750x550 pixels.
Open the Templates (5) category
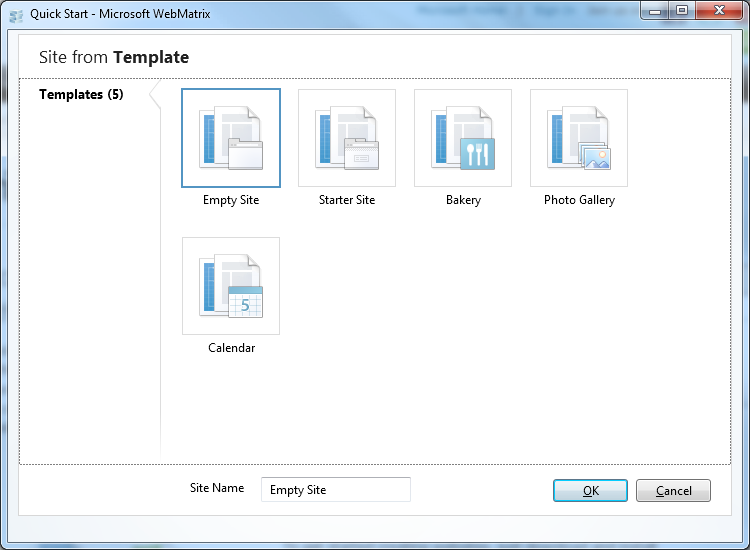[x=81, y=94]
